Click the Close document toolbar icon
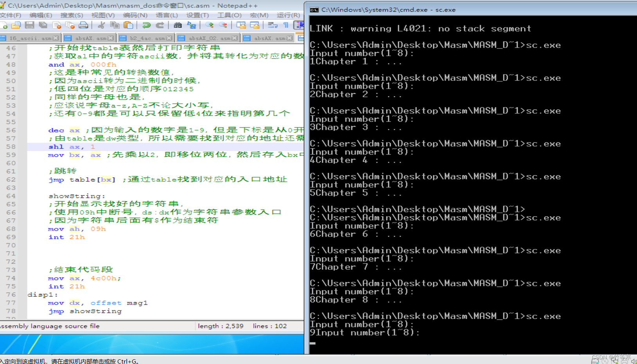 [57, 25]
